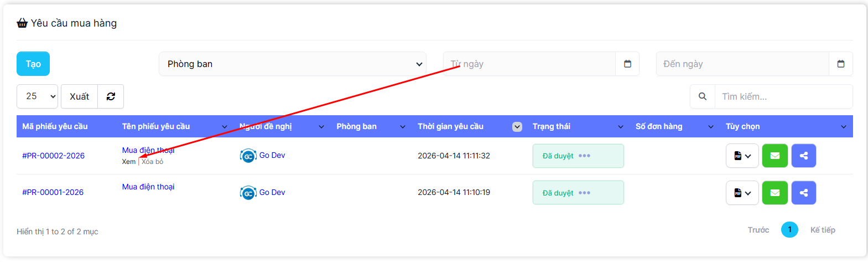Expand the Phòng ban filter dropdown
868x262 pixels.
point(292,64)
